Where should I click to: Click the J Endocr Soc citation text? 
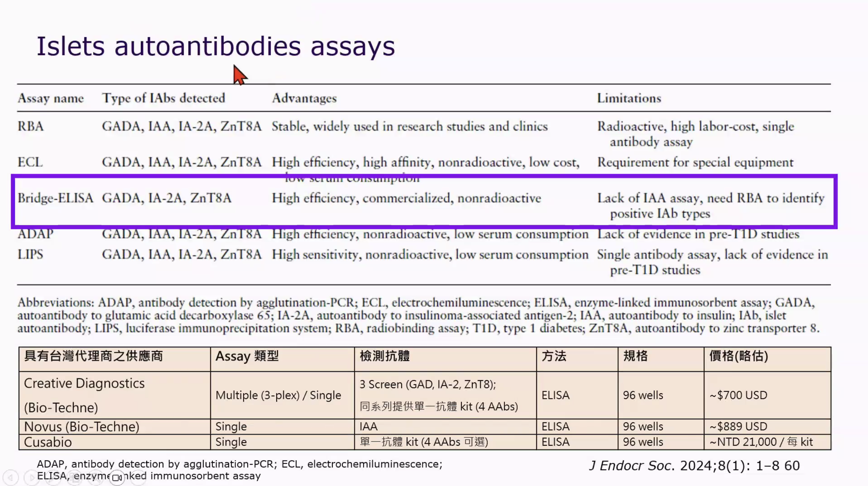coord(694,466)
